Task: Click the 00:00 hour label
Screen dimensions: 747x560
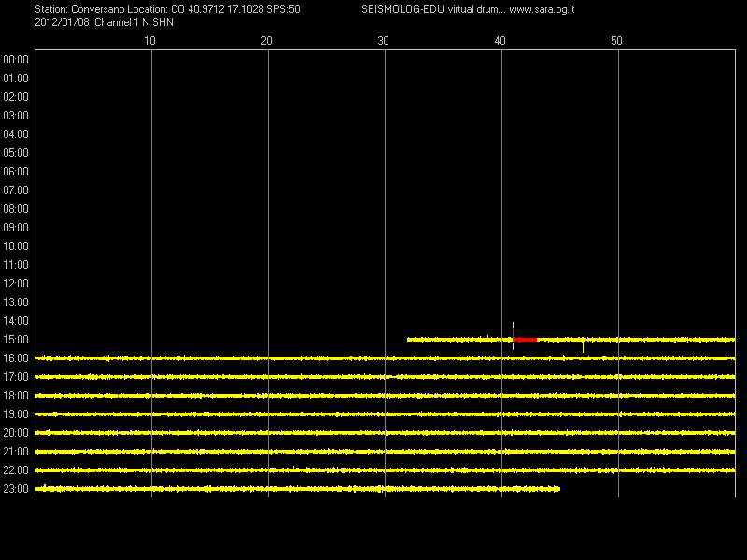Action: (16, 60)
